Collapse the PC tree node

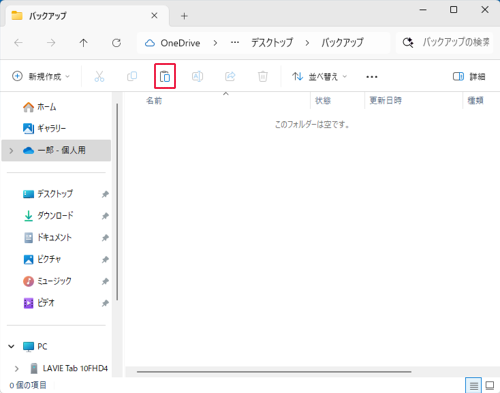coord(11,346)
